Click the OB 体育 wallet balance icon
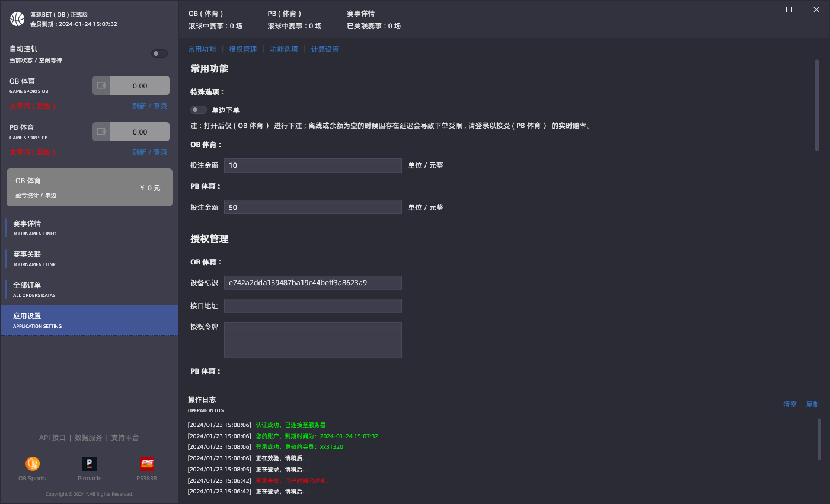830x504 pixels. click(101, 85)
